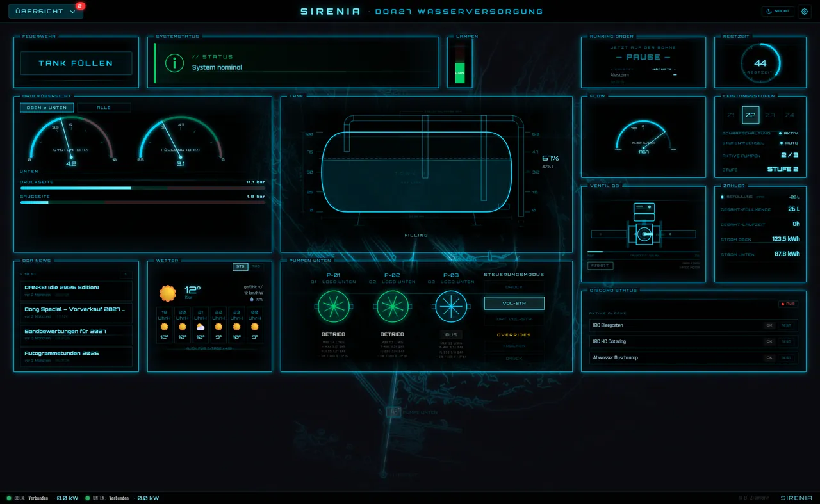Open news item 'Autogrammstunden 2026'
The image size is (820, 504).
pos(76,357)
